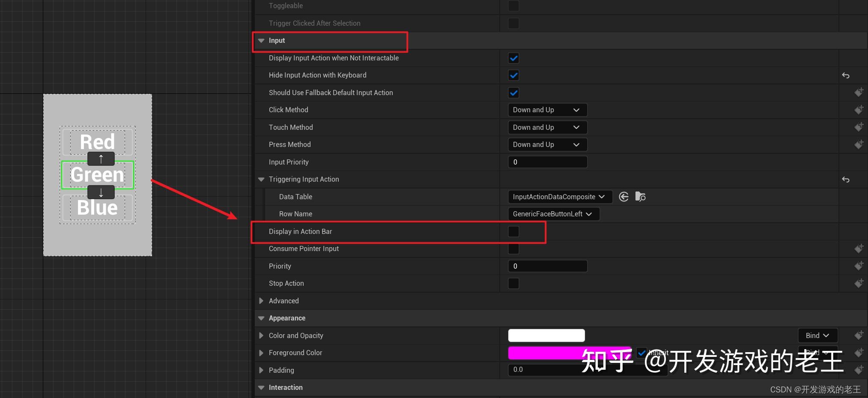Enable Display in Action Bar

pos(513,231)
